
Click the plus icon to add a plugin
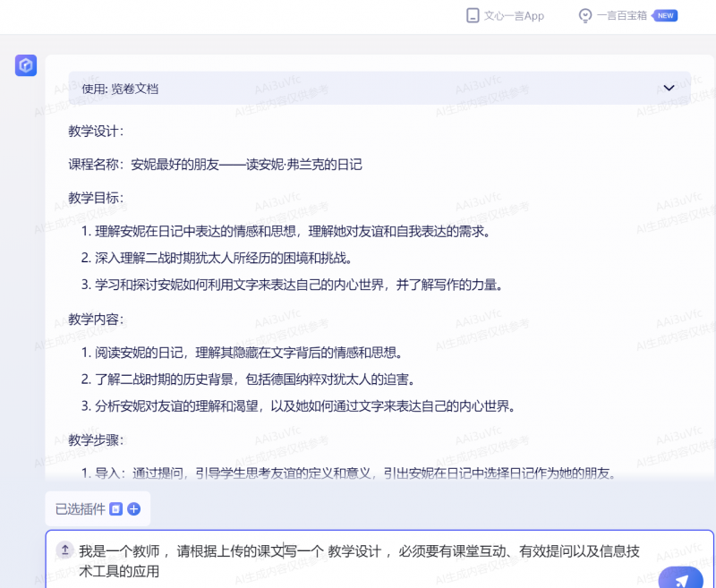click(x=133, y=508)
